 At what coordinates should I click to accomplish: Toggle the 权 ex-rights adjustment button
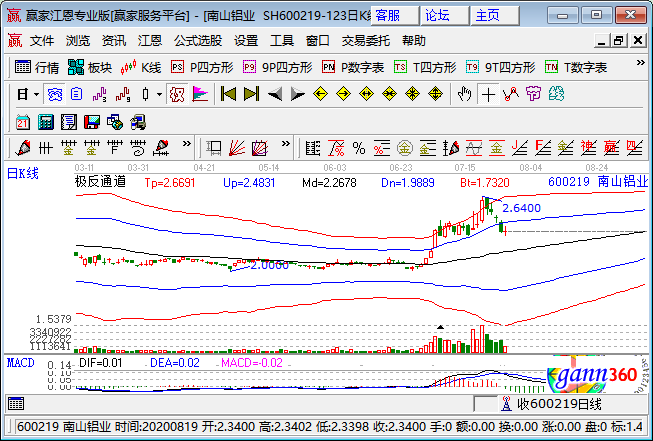[177, 94]
